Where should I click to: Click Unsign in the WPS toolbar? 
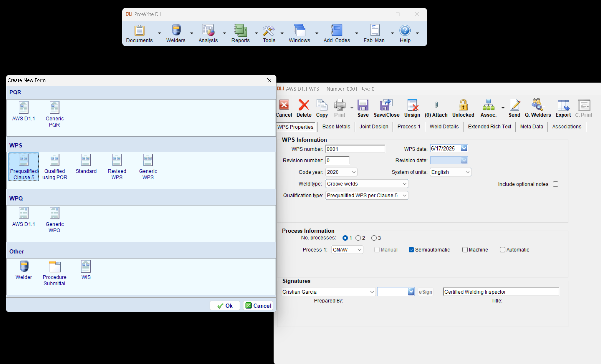412,108
